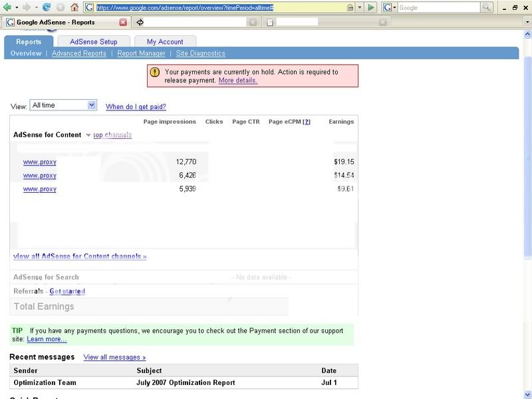The width and height of the screenshot is (532, 399).
Task: Open Site Diagnostics
Action: [201, 53]
